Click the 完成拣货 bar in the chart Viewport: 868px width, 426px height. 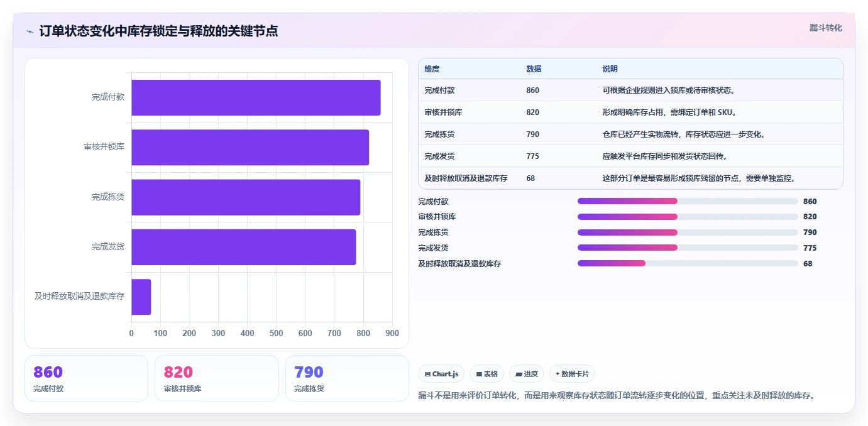coord(246,197)
